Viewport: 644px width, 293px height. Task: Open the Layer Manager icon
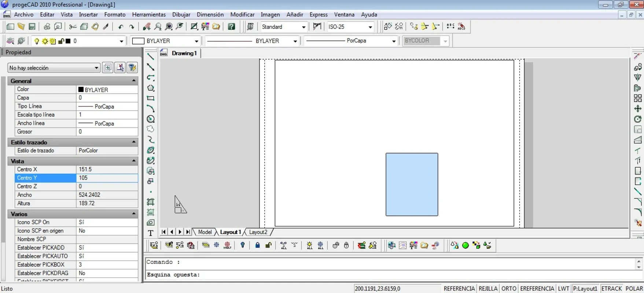click(10, 41)
